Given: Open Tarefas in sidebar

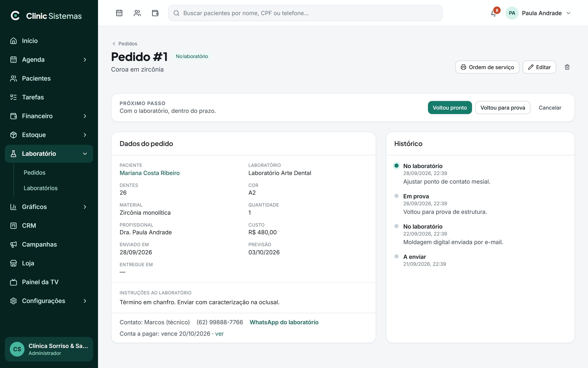Looking at the screenshot, I should pos(49,97).
